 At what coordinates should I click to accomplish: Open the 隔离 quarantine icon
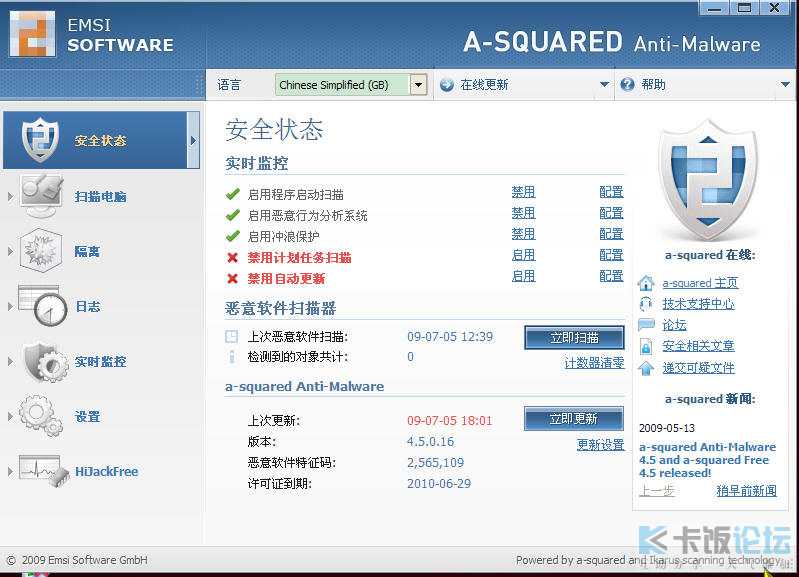42,251
